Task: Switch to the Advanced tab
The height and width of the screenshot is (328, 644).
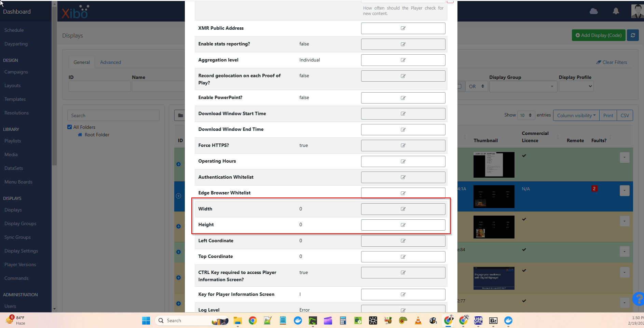Action: tap(110, 62)
